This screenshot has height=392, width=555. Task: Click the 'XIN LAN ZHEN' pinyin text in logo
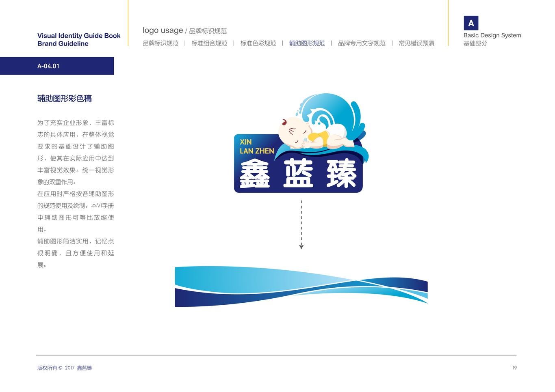(x=257, y=146)
